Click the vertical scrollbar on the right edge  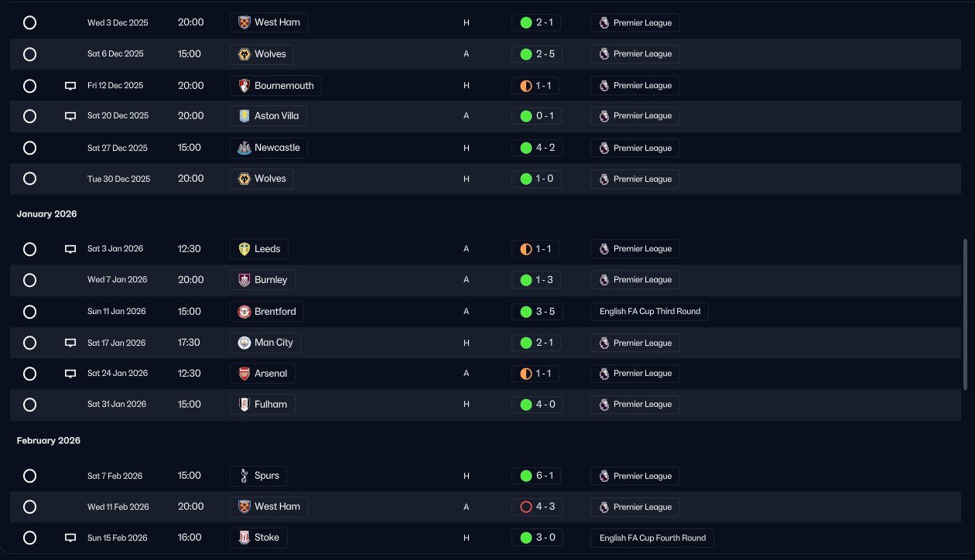[x=965, y=315]
